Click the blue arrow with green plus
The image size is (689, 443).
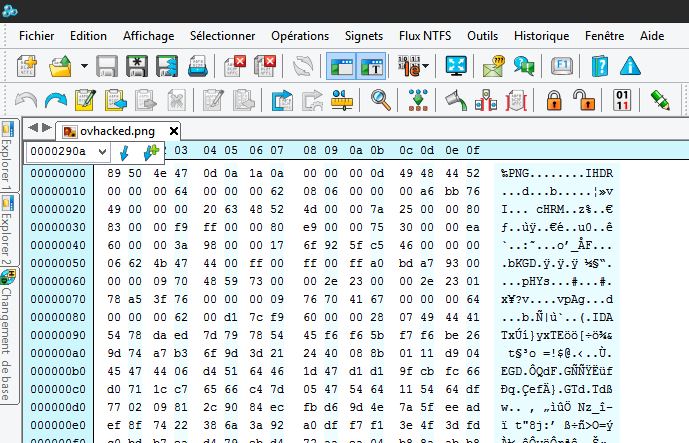[x=151, y=152]
